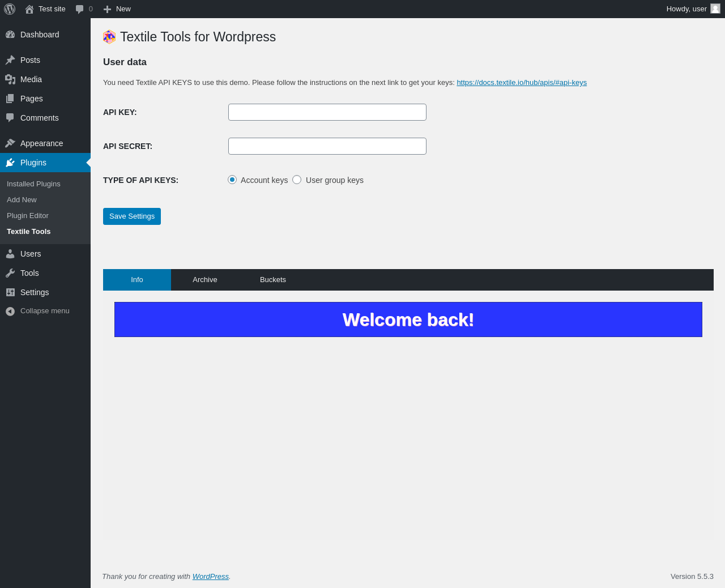Click the Save Settings button
Screen dimensions: 725x588
point(132,216)
